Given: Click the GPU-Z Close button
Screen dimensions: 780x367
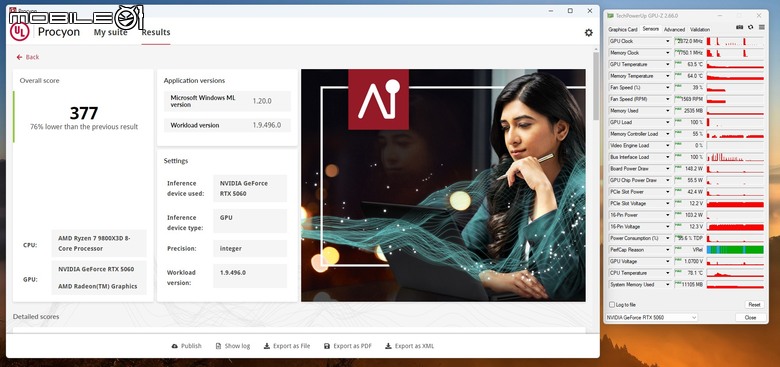Looking at the screenshot, I should click(x=750, y=317).
